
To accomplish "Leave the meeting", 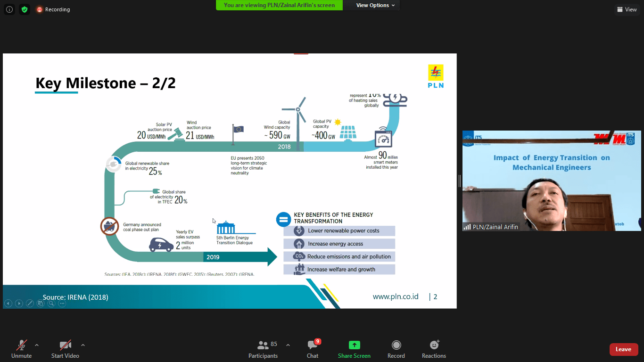I will 623,349.
